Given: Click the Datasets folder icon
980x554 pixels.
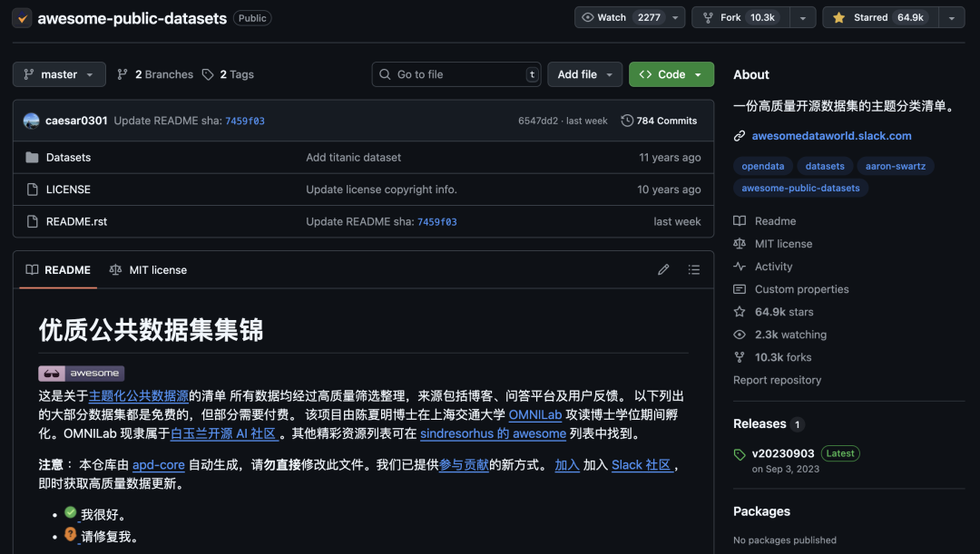Looking at the screenshot, I should pos(32,158).
